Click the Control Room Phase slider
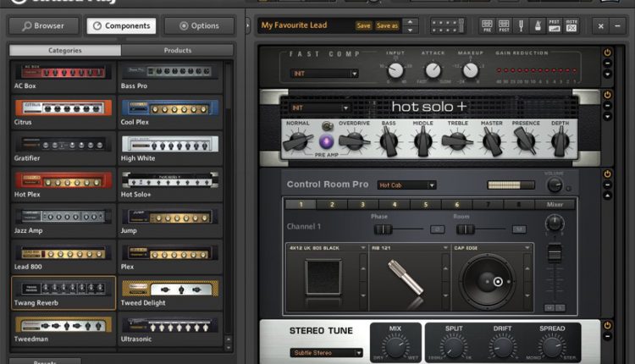The width and height of the screenshot is (635, 364). click(x=398, y=229)
